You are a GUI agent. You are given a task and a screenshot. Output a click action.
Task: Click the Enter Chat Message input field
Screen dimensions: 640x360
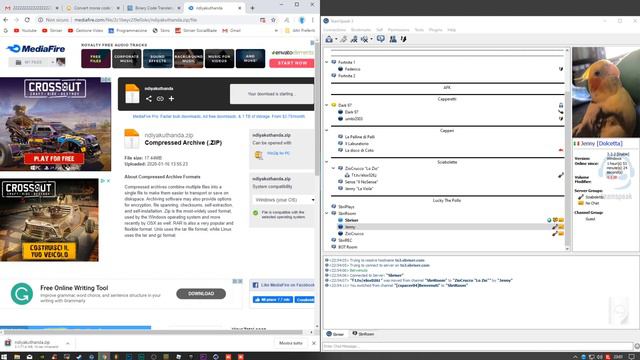pos(478,346)
